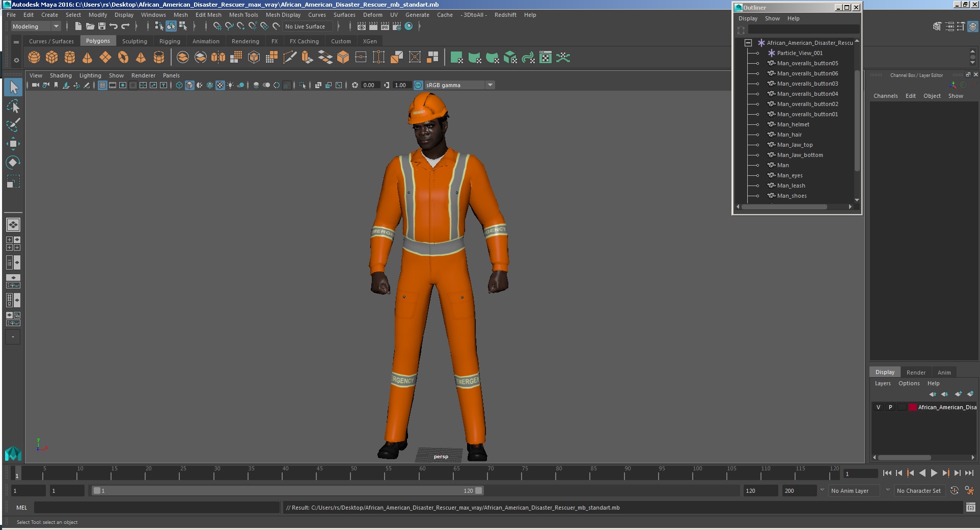Click the time range slider bar
The height and width of the screenshot is (530, 980).
coord(287,491)
